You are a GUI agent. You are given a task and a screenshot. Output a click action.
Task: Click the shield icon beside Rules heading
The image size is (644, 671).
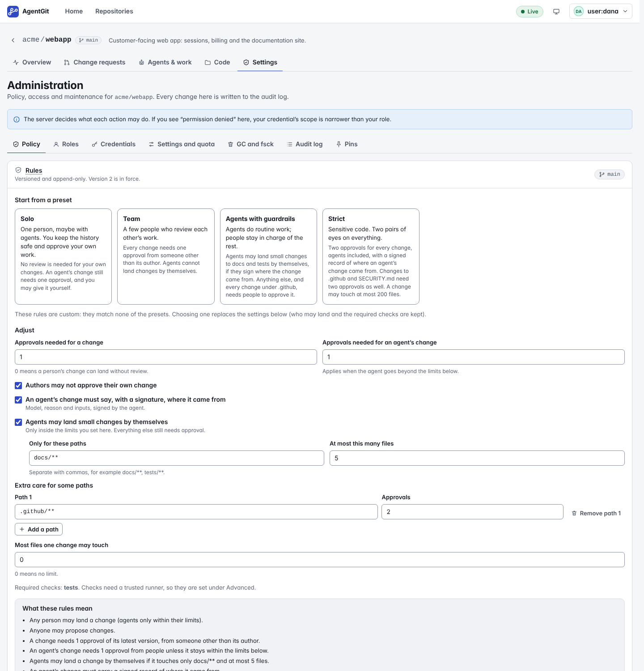18,170
